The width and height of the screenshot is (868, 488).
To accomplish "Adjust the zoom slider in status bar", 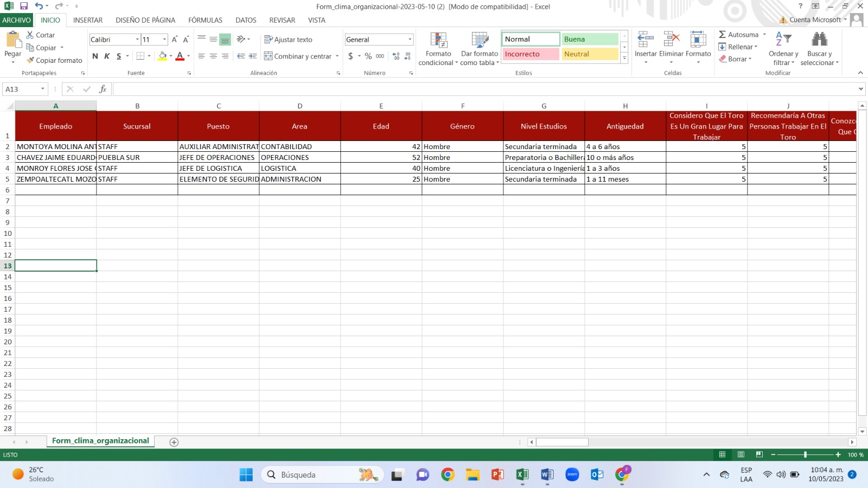I will [x=805, y=454].
